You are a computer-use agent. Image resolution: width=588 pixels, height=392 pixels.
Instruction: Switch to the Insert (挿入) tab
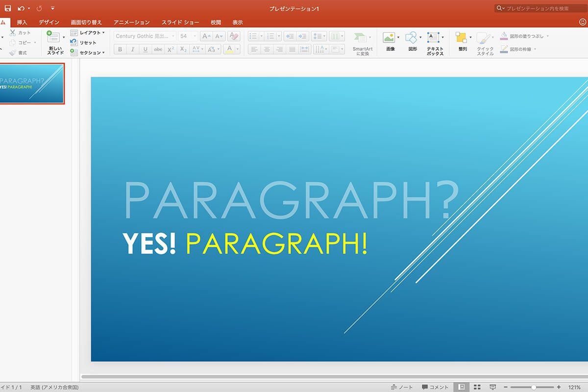pos(22,23)
